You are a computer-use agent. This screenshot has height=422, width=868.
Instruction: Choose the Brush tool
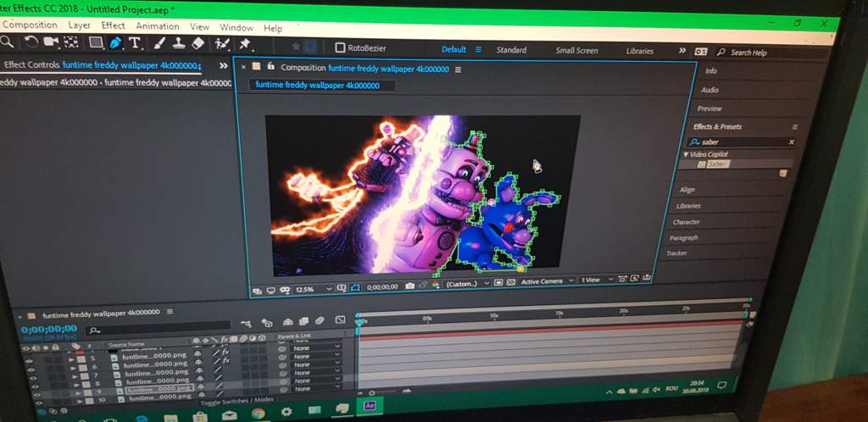pos(159,43)
